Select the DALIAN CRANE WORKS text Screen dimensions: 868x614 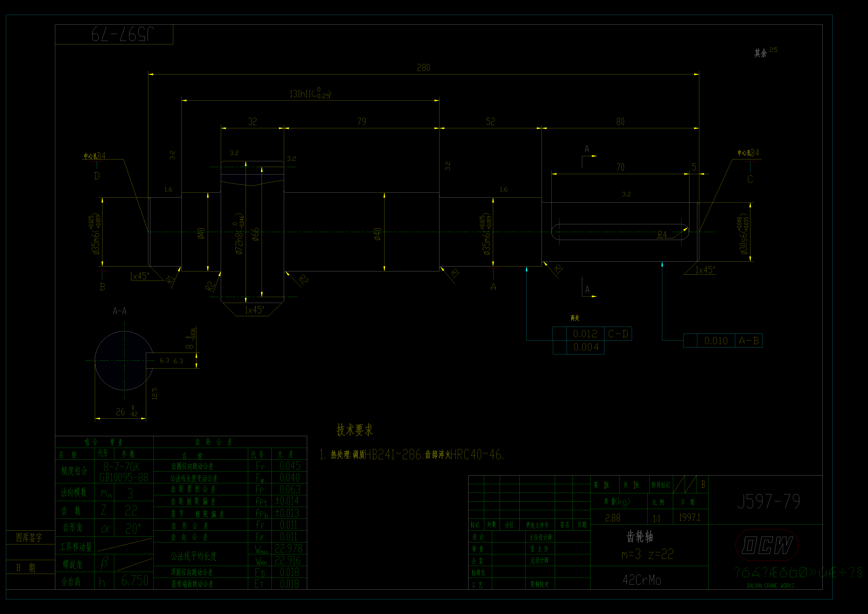pos(770,586)
